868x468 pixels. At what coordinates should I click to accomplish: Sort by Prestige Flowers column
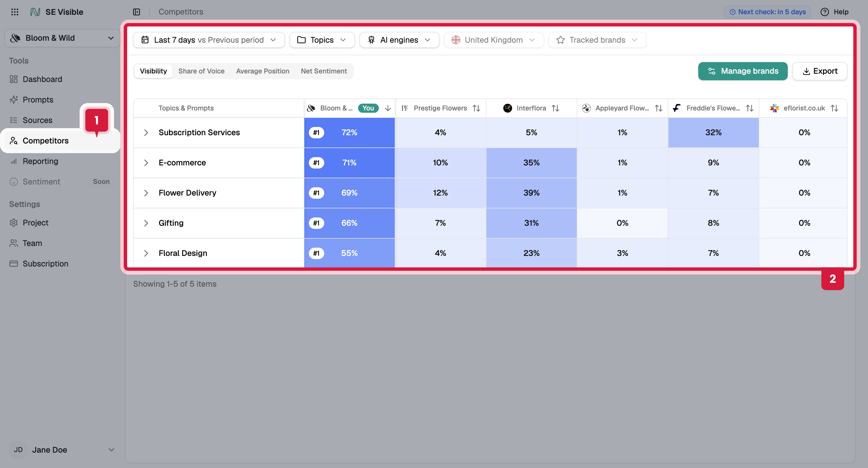click(476, 108)
